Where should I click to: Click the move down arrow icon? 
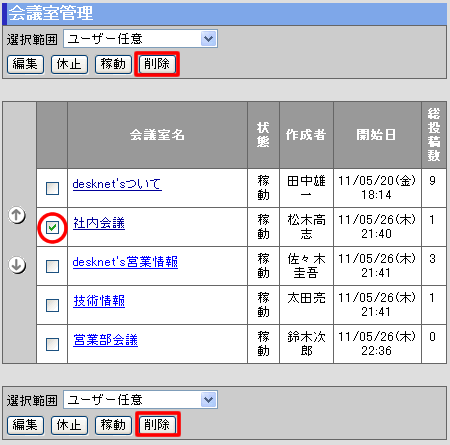[x=17, y=265]
